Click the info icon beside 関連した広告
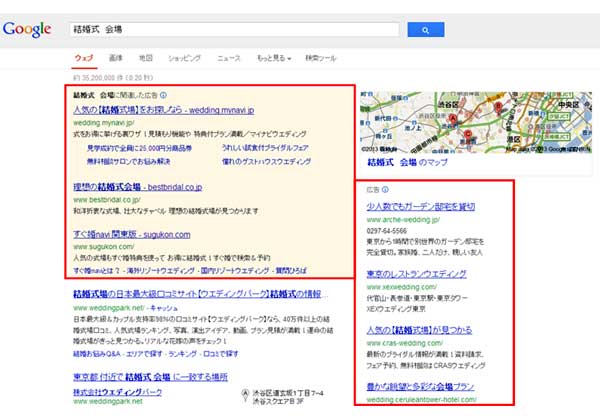This screenshot has width=600, height=420. pos(163,95)
